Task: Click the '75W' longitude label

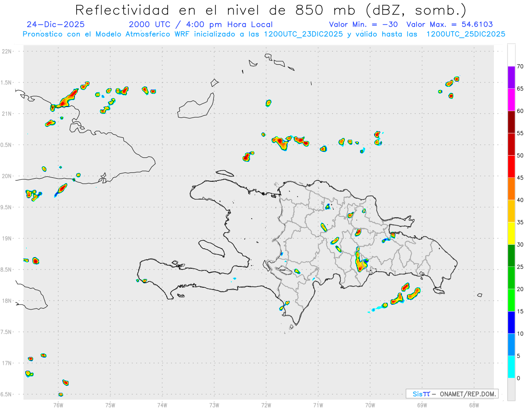Action: [x=110, y=405]
